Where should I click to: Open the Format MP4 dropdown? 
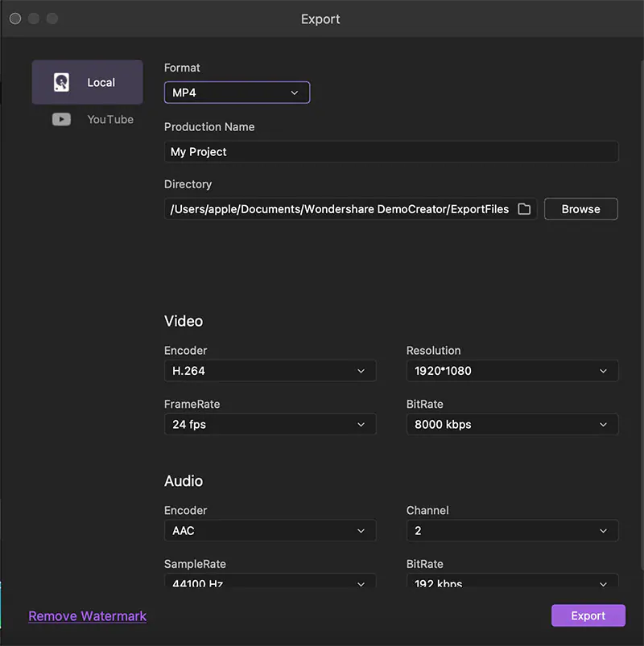pyautogui.click(x=237, y=93)
